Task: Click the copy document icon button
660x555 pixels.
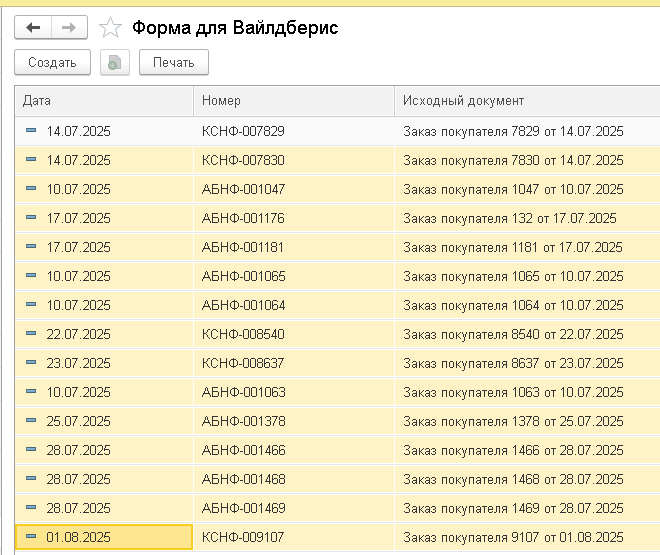Action: point(115,62)
